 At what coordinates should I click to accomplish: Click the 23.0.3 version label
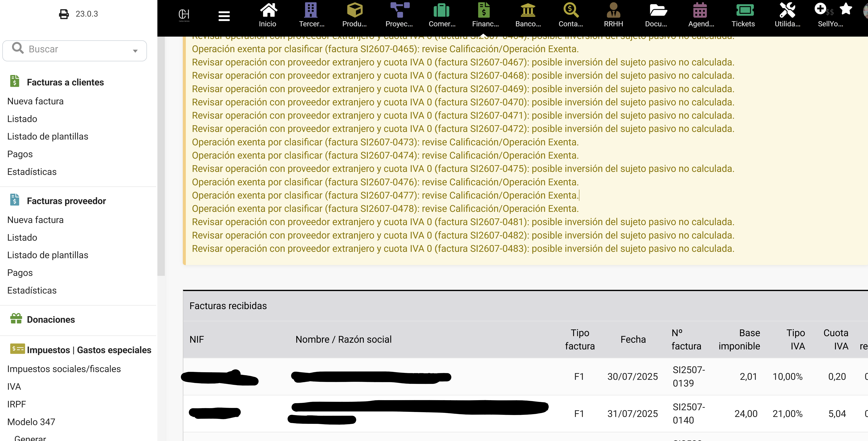pos(87,14)
